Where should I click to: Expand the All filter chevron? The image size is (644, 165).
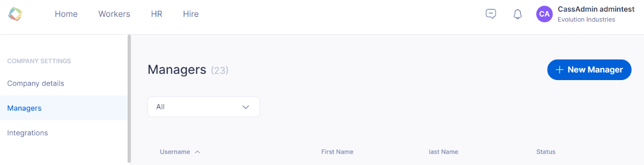(x=246, y=107)
